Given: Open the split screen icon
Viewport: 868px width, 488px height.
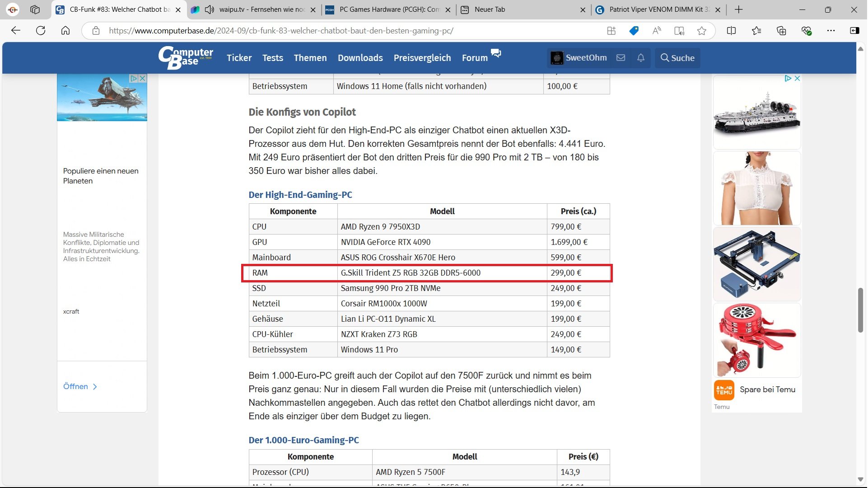Looking at the screenshot, I should [x=731, y=31].
